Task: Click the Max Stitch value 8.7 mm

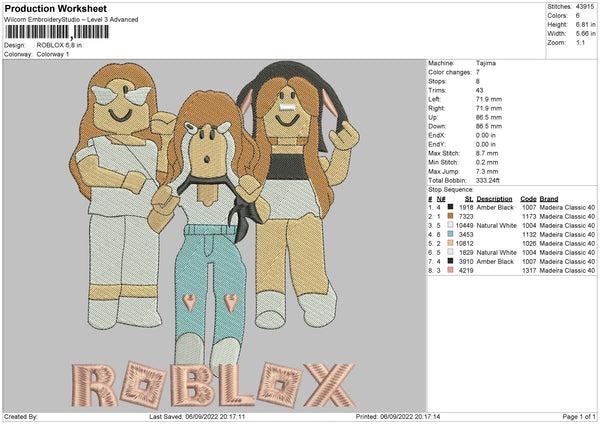Action: click(x=487, y=153)
